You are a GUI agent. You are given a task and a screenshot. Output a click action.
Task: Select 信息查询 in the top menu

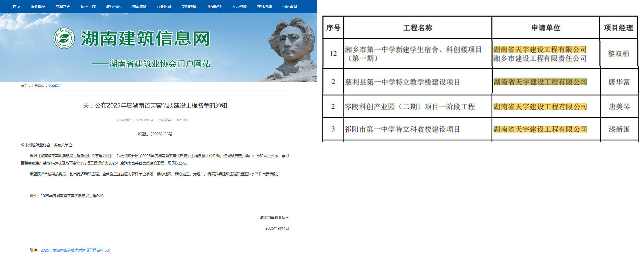point(290,7)
